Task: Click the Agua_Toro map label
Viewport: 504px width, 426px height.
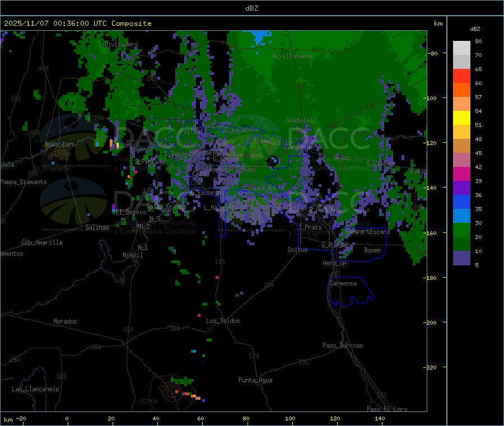Action: (x=60, y=144)
